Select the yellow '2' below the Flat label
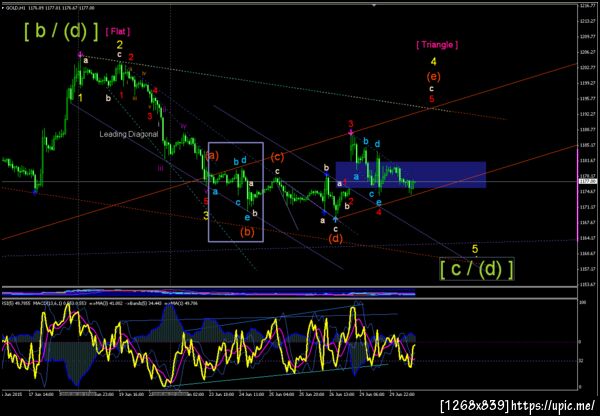The width and height of the screenshot is (600, 416). pos(119,45)
